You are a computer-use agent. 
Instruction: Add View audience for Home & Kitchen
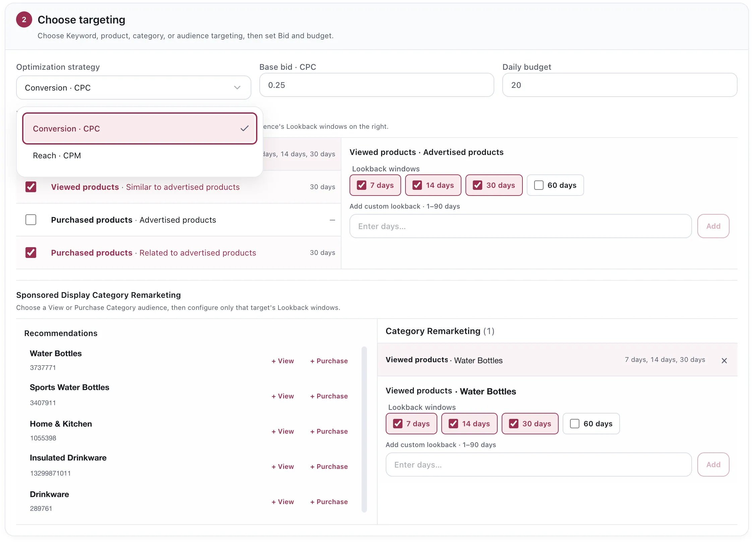tap(282, 432)
